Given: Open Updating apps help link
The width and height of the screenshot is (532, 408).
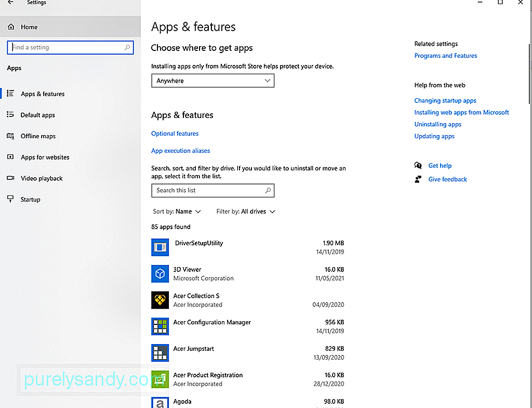Looking at the screenshot, I should pos(434,136).
